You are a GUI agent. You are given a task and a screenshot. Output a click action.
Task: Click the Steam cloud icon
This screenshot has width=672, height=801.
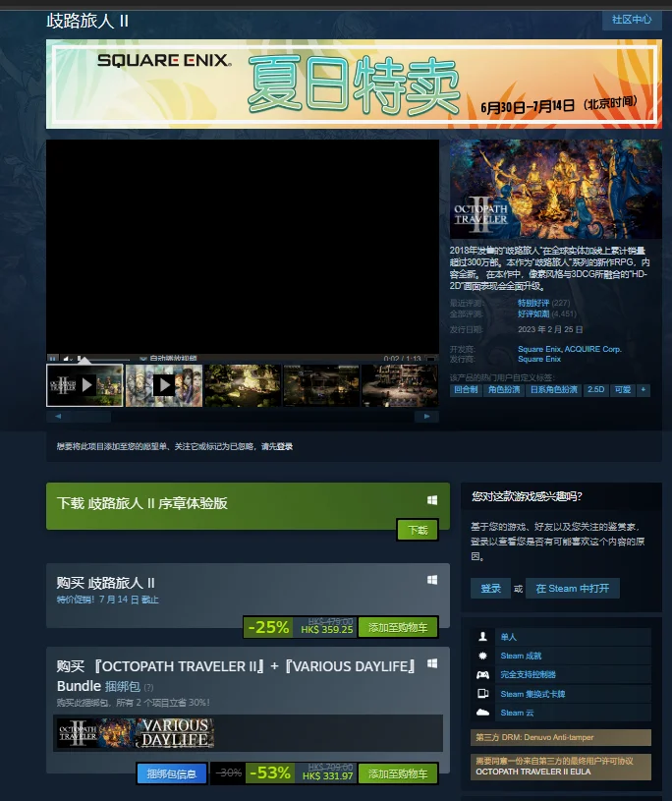pyautogui.click(x=482, y=713)
